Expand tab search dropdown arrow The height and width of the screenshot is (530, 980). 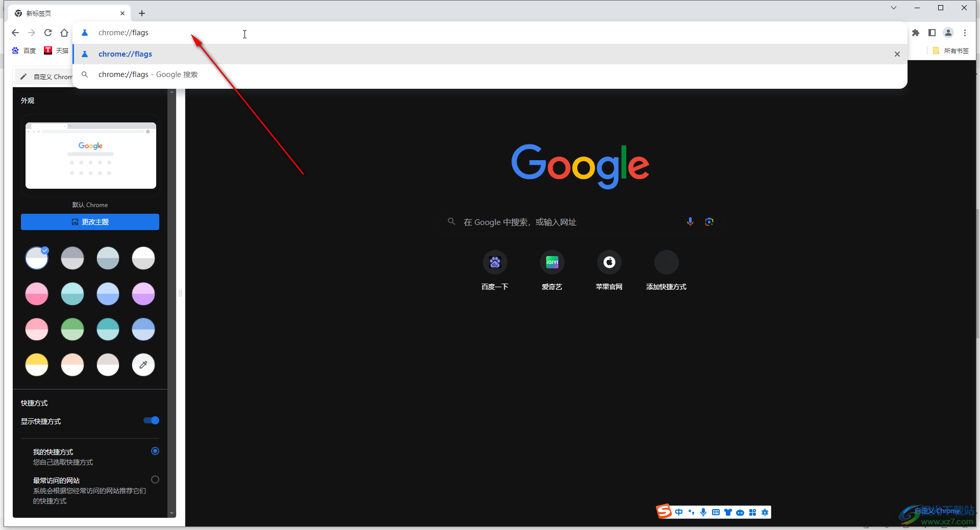point(894,8)
